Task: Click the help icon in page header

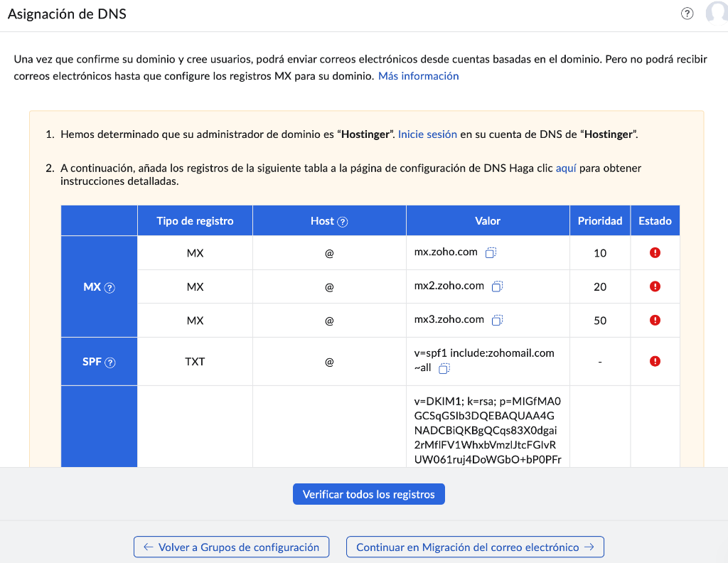Action: [x=687, y=14]
